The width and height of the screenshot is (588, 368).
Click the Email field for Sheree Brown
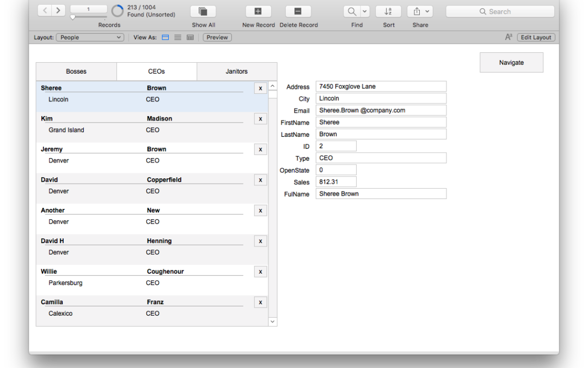tap(381, 110)
